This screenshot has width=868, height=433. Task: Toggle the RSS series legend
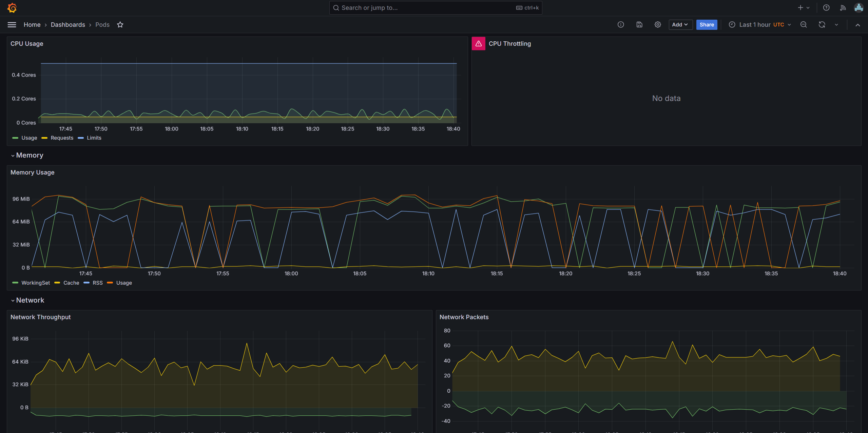[x=98, y=283]
